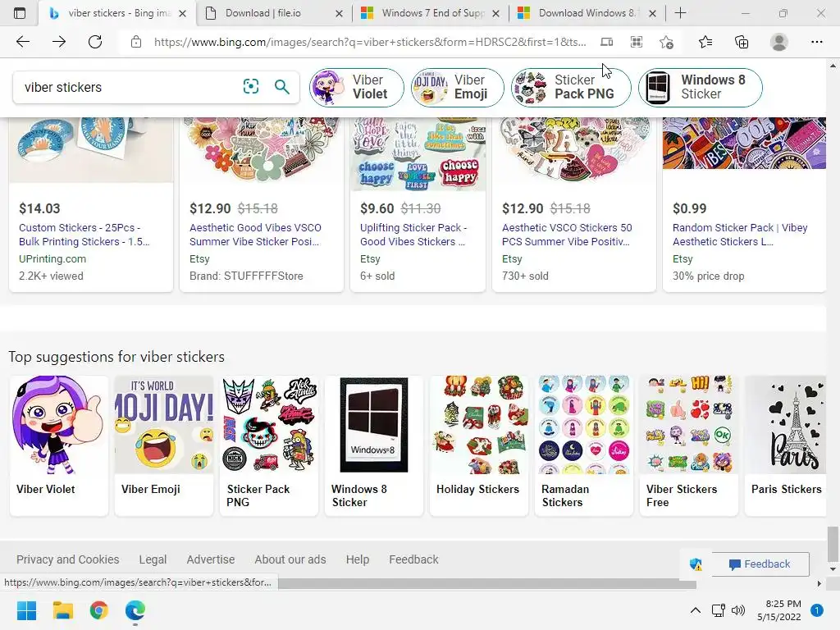The image size is (840, 630).
Task: Open Paris Stickers suggestion card
Action: (786, 445)
